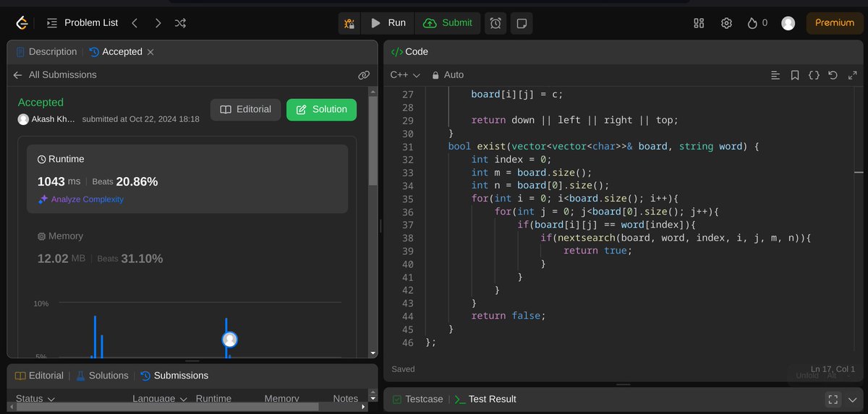This screenshot has height=414, width=868.
Task: Click 'return true;' on line 39
Action: [597, 251]
